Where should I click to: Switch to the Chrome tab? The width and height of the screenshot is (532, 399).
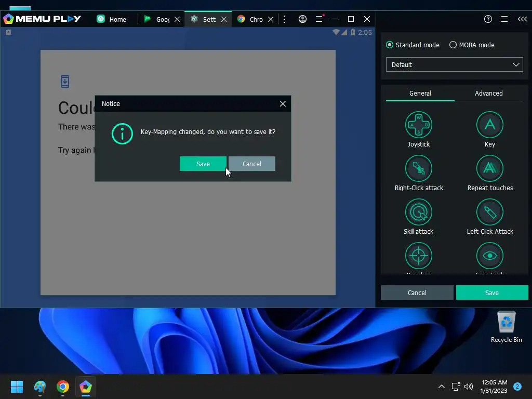250,19
